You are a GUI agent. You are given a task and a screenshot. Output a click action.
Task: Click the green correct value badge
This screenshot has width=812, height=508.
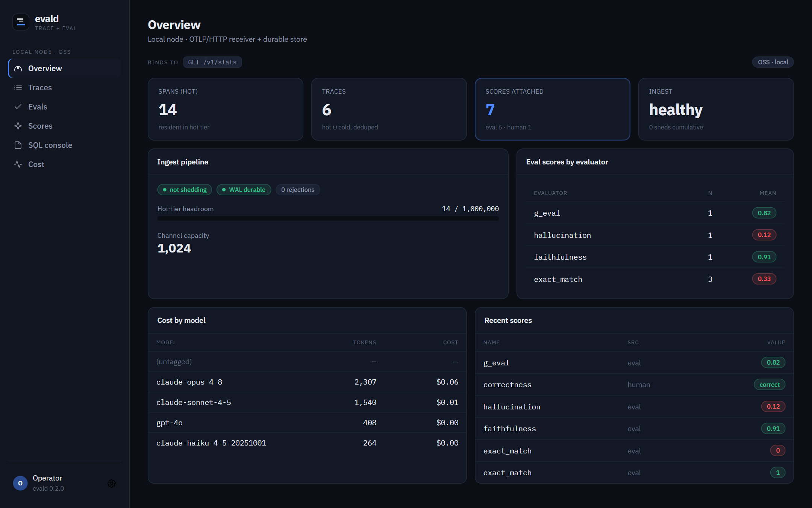(x=770, y=385)
